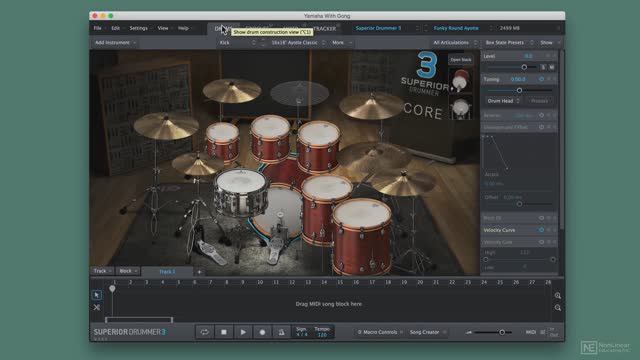Adjust the Level slider knob

coord(524,67)
